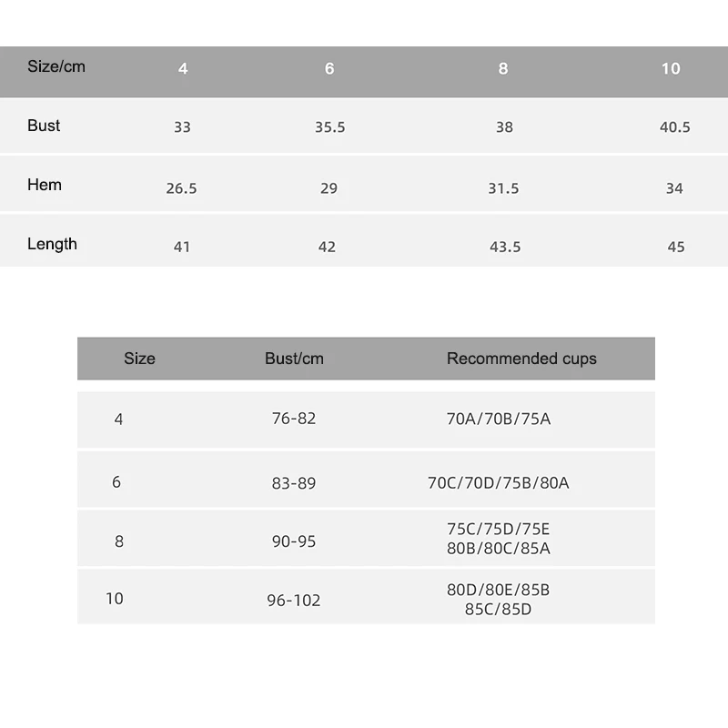This screenshot has height=728, width=728.
Task: Click bust range 76-82
Action: pos(294,419)
